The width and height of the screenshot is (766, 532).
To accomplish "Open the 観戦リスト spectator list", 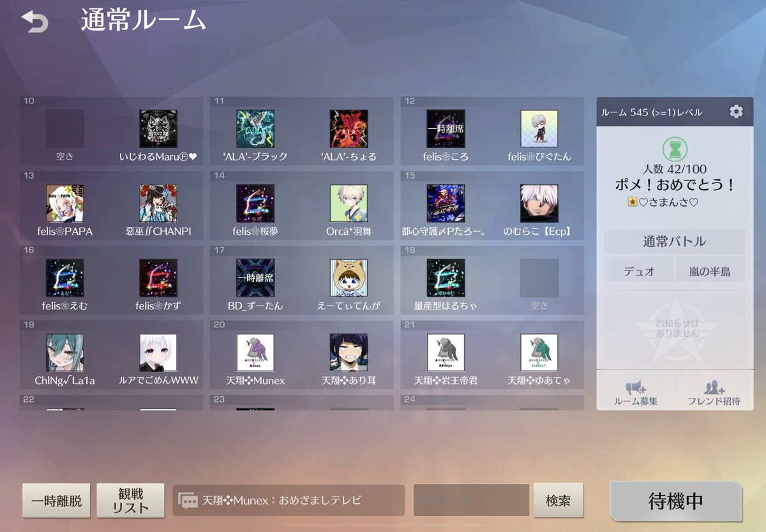I will click(130, 501).
